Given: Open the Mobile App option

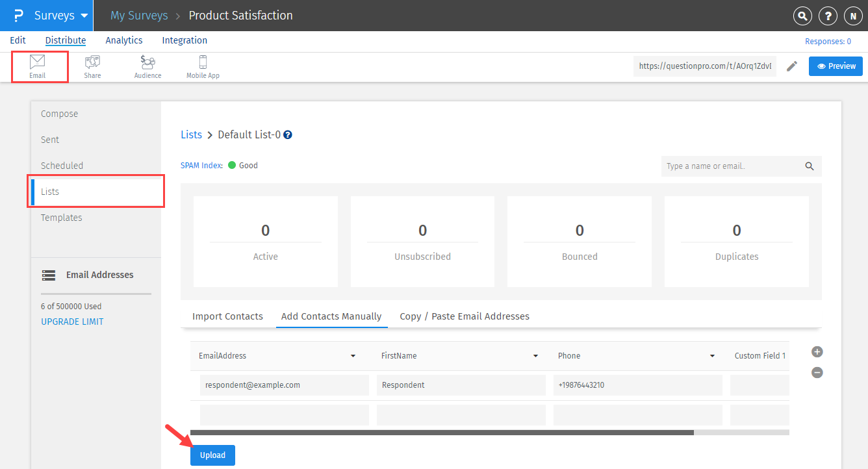Looking at the screenshot, I should [x=203, y=66].
